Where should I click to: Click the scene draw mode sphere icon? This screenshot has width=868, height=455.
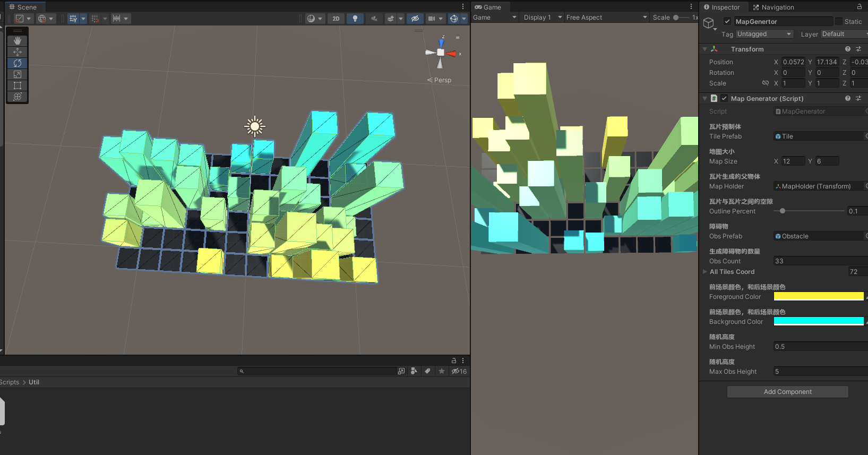coord(311,19)
